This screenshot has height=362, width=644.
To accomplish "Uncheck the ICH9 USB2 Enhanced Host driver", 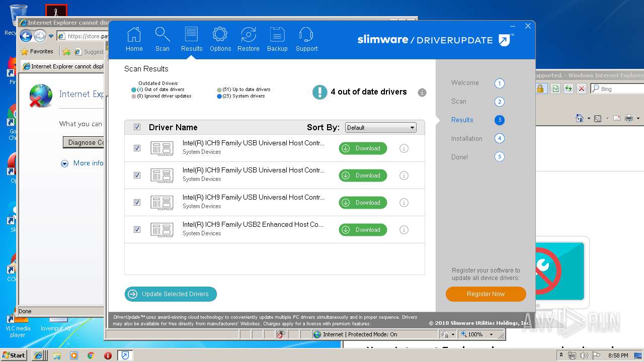I will (137, 230).
